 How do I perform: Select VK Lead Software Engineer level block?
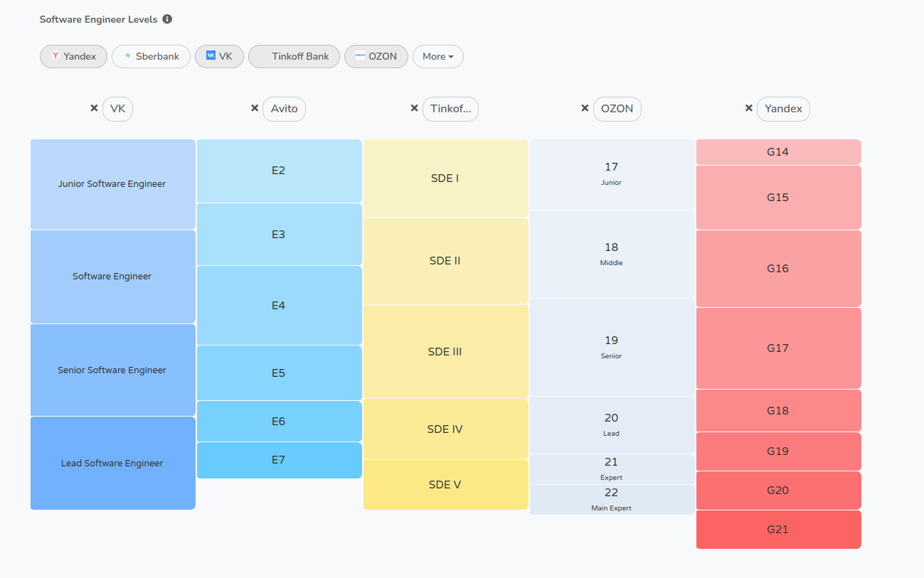click(113, 463)
